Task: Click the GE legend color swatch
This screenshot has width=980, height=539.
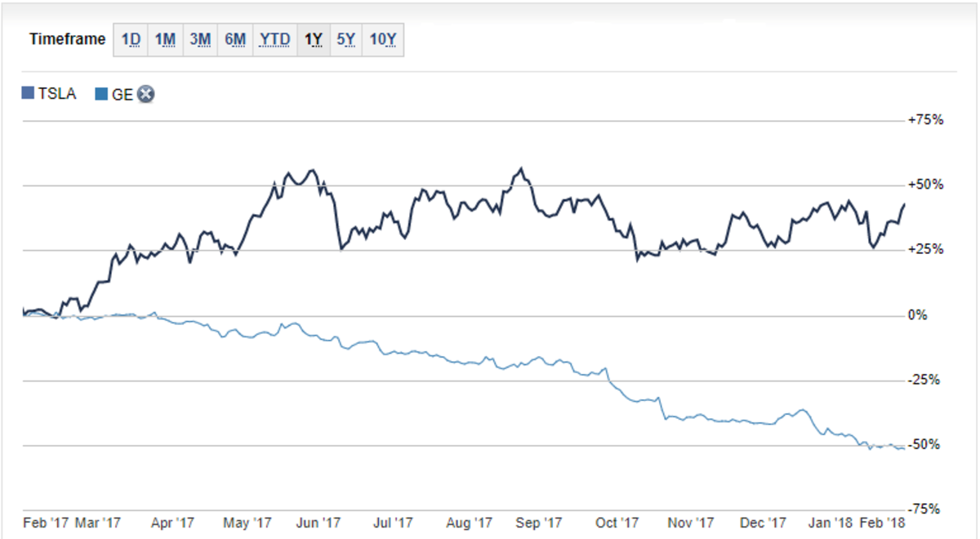Action: pos(101,93)
